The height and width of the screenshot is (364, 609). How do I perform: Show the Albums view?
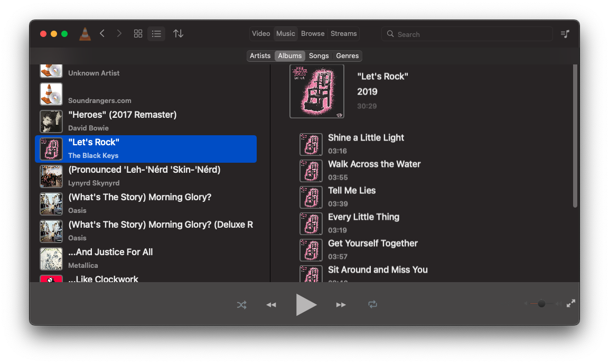(290, 56)
